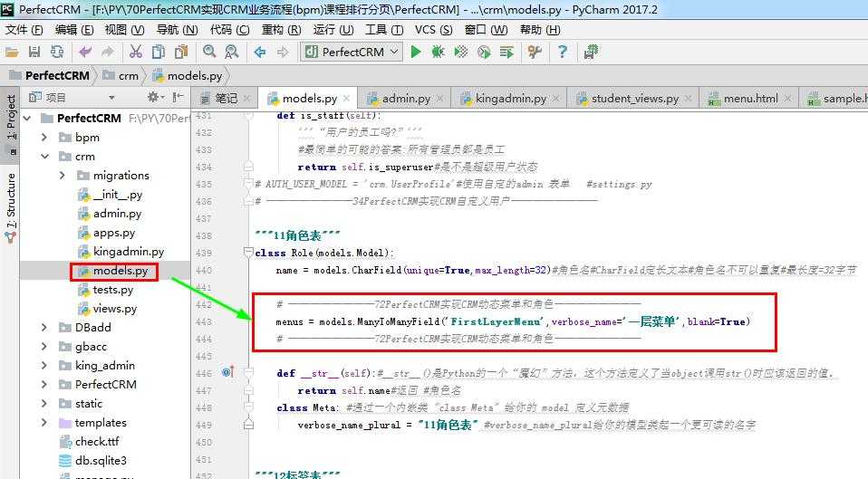Expand the static folder
The width and height of the screenshot is (868, 479).
click(x=44, y=404)
